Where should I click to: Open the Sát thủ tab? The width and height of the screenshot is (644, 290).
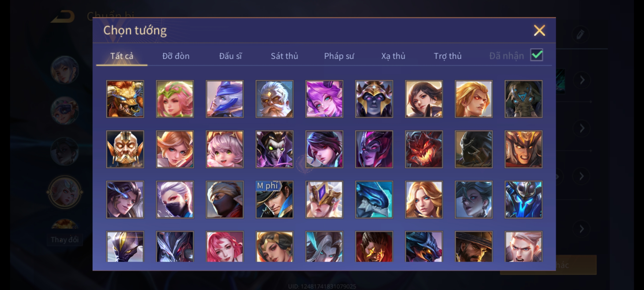tap(284, 56)
